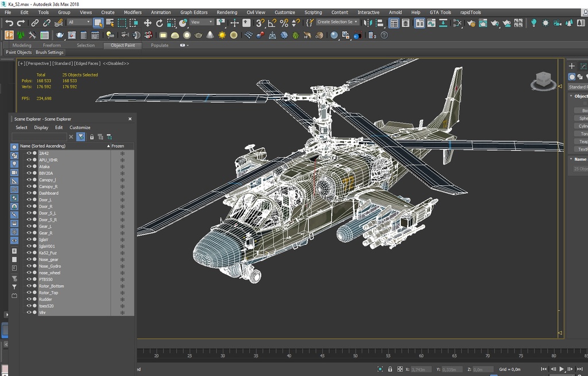Viewport: 588px width, 376px height.
Task: Open Customize menu in Scene Explorer
Action: pyautogui.click(x=80, y=128)
